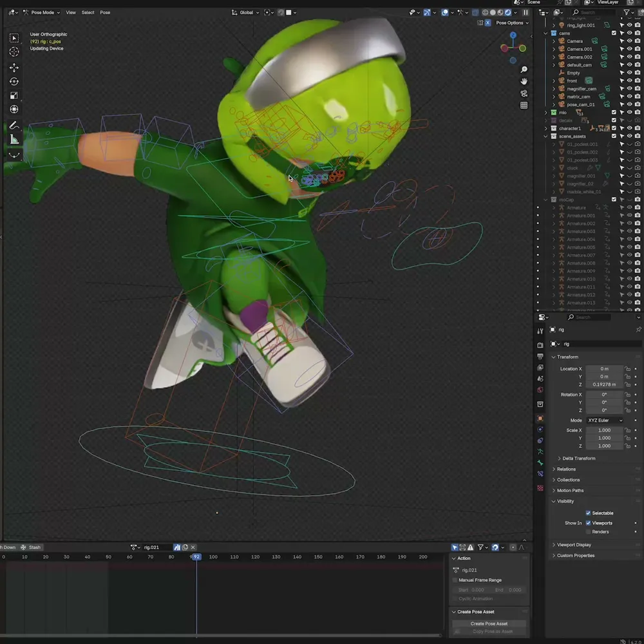Viewport: 644px width, 644px height.
Task: Open the Scene properties tab
Action: point(540,378)
